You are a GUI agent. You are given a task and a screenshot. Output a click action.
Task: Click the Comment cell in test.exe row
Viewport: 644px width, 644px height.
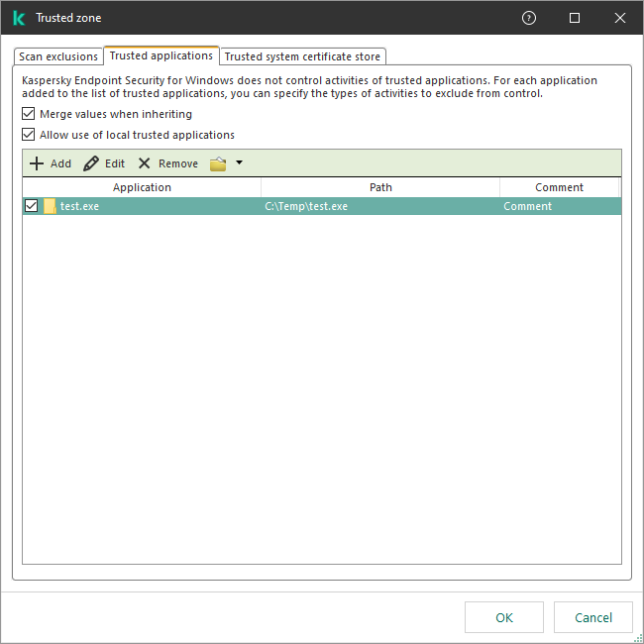pos(527,206)
